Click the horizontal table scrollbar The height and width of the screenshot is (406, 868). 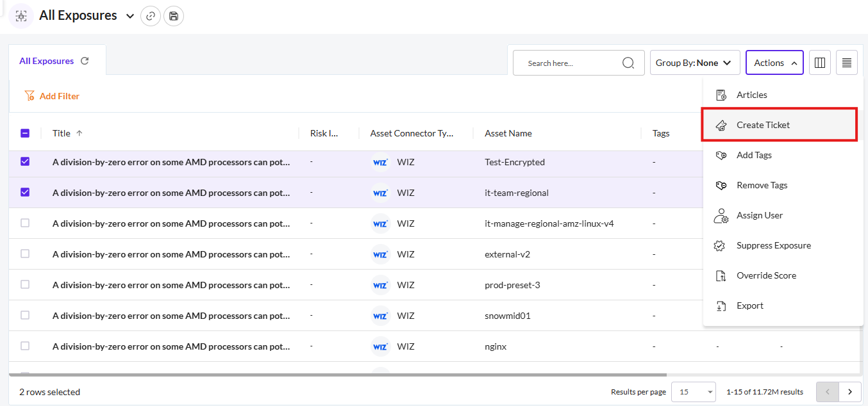click(338, 375)
